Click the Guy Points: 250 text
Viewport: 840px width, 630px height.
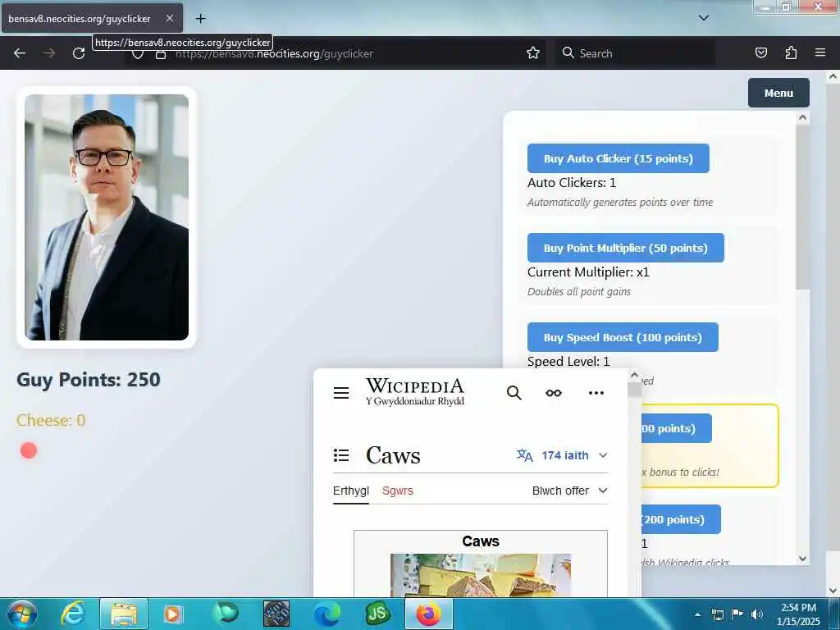coord(89,379)
